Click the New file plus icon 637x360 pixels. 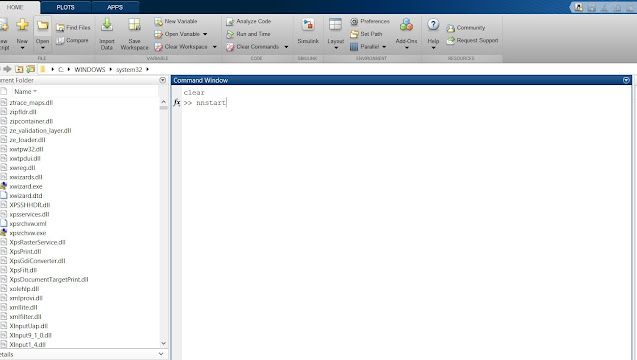pyautogui.click(x=22, y=25)
